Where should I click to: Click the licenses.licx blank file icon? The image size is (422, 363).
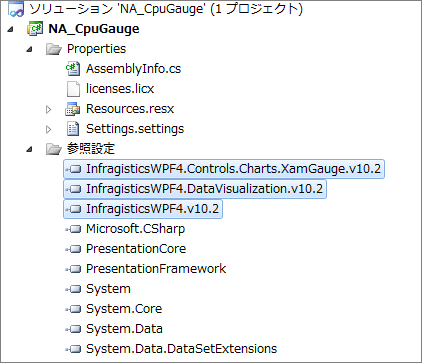click(x=73, y=89)
